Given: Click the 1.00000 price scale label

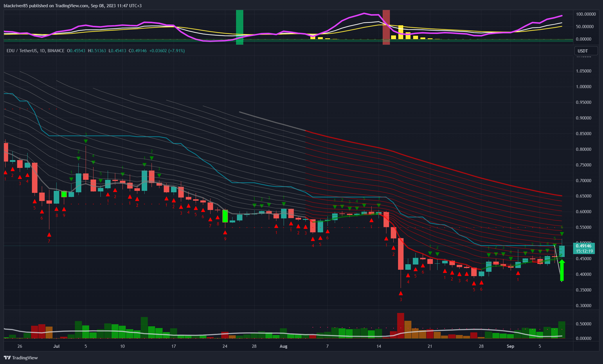Looking at the screenshot, I should click(x=584, y=87).
